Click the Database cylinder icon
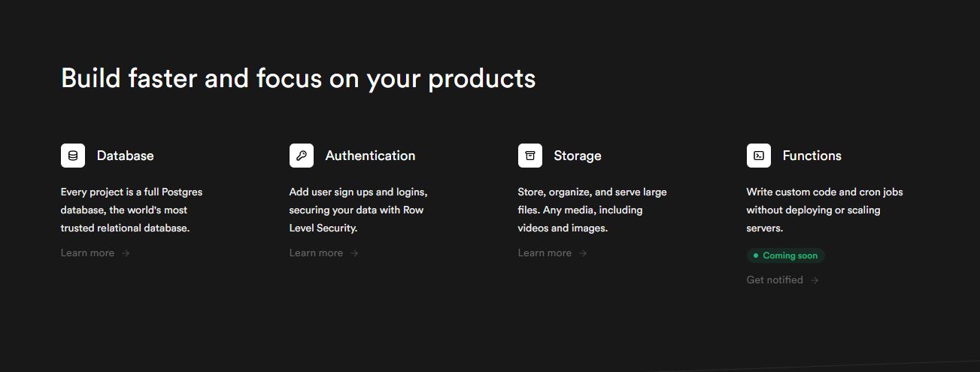This screenshot has height=372, width=980. [73, 156]
